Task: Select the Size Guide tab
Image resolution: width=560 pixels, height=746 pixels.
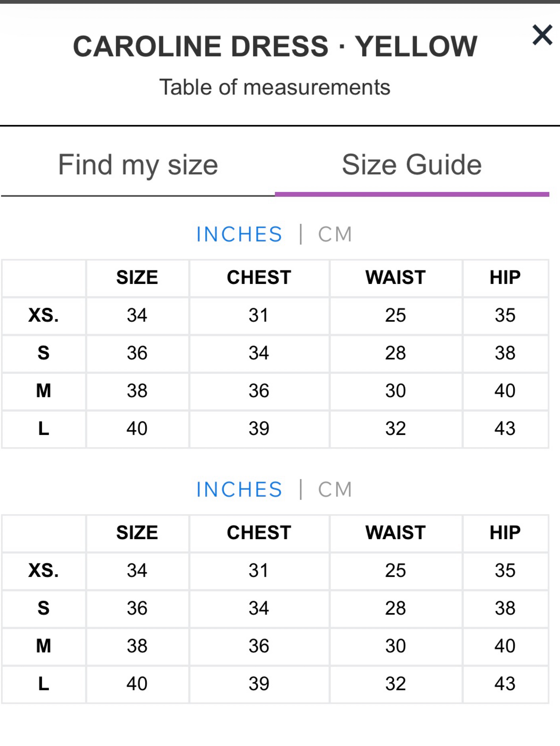Action: coord(412,165)
